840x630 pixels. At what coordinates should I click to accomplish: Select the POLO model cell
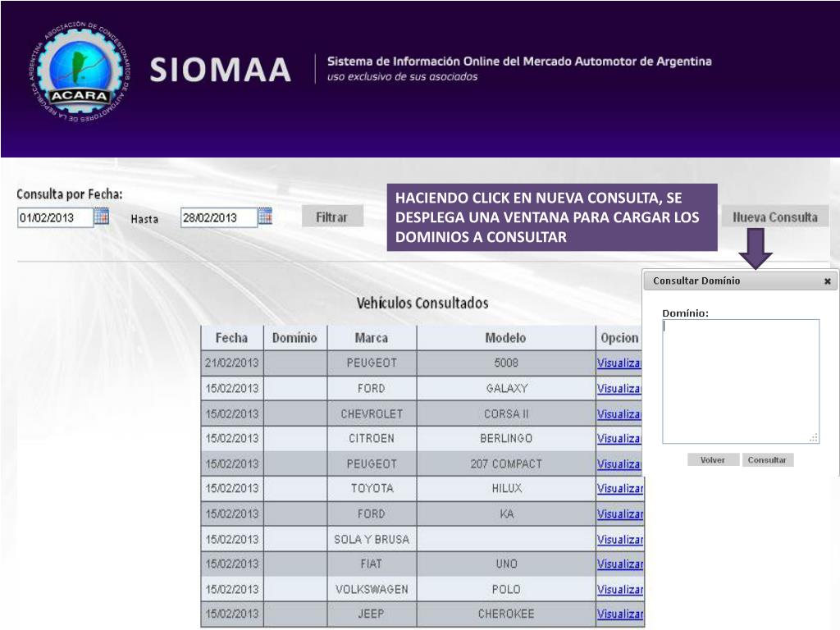(x=505, y=589)
